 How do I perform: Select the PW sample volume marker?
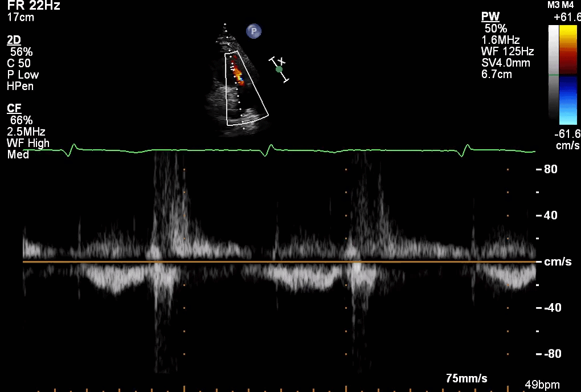point(279,70)
